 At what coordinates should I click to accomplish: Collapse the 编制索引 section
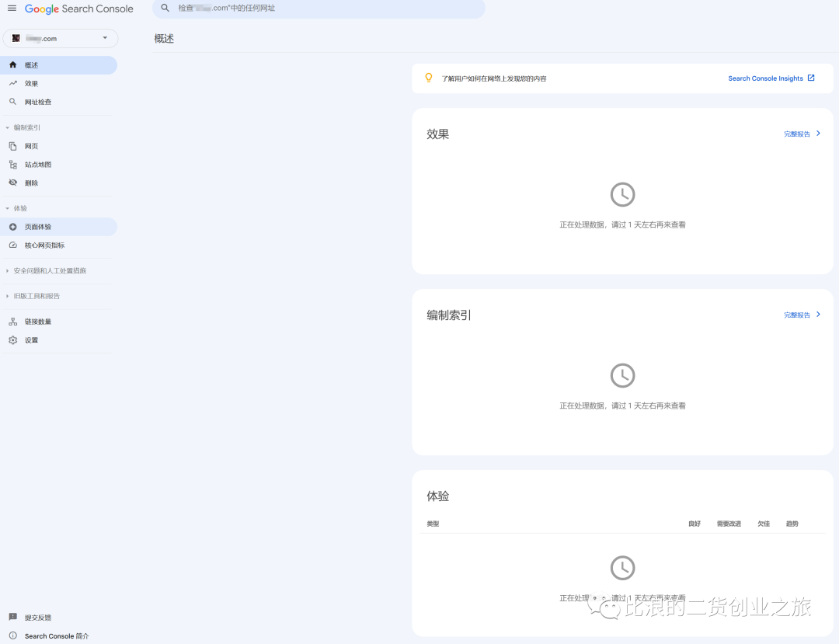tap(9, 127)
